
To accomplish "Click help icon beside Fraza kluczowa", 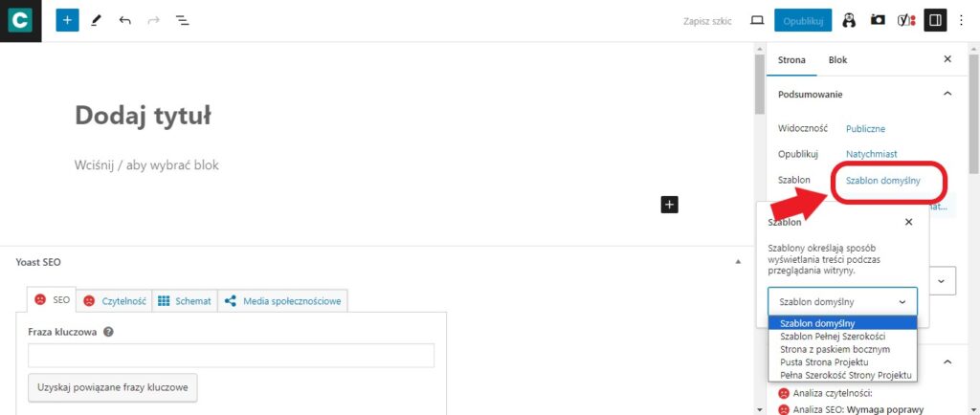I will tap(108, 332).
